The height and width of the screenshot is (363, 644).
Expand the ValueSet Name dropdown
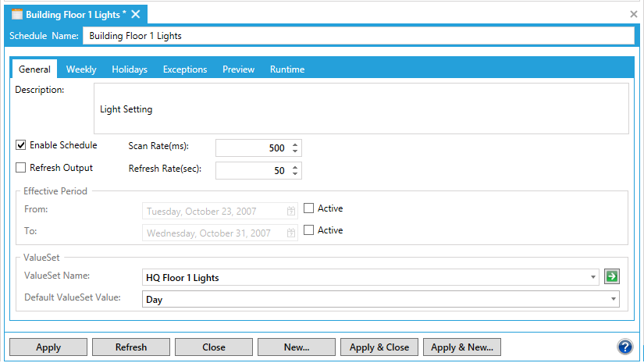click(x=594, y=277)
